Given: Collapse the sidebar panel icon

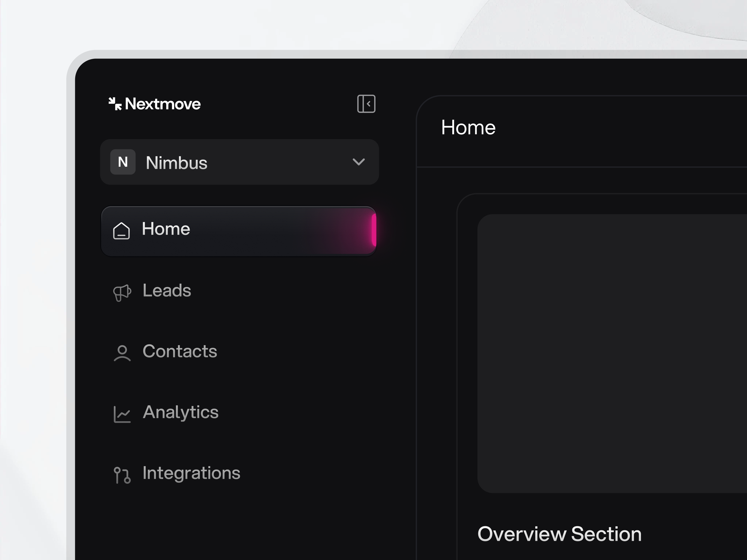Looking at the screenshot, I should pyautogui.click(x=366, y=104).
